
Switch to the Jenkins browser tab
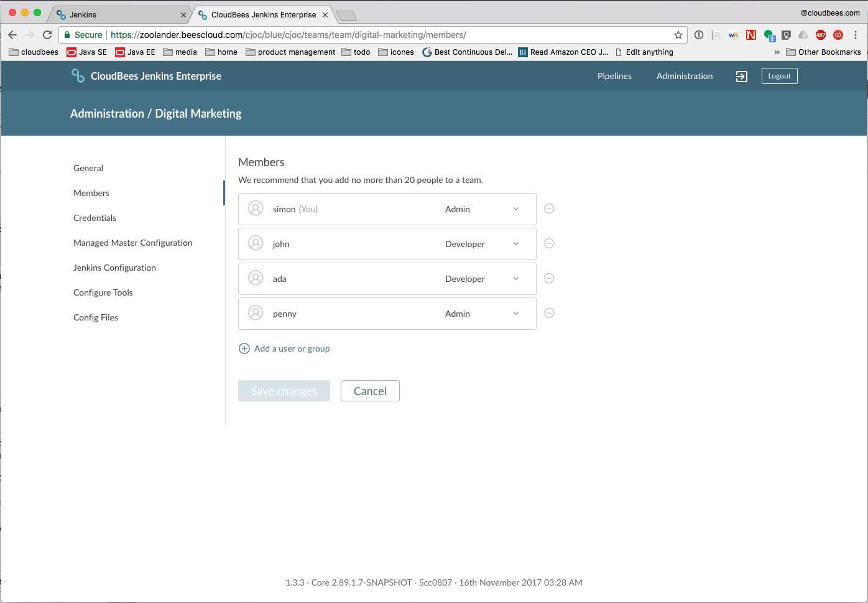118,14
